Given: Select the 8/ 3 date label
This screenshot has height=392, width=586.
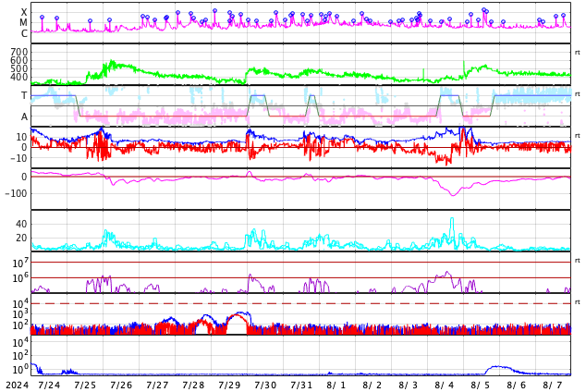Looking at the screenshot, I should pos(409,386).
